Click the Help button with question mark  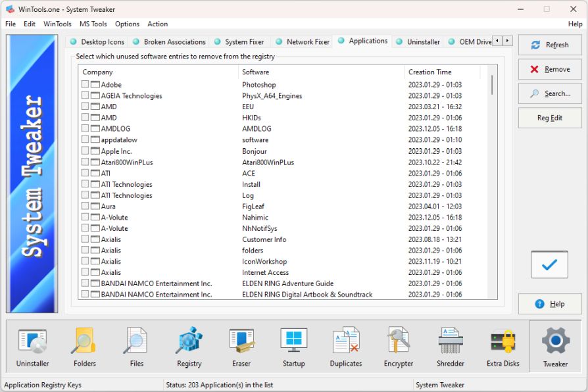coord(550,304)
